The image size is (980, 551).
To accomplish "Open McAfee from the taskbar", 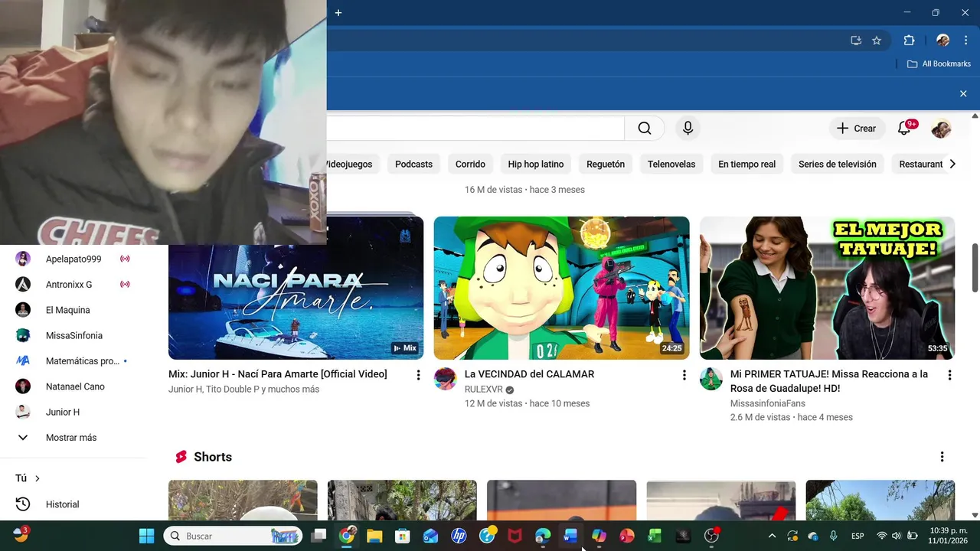I will click(514, 536).
